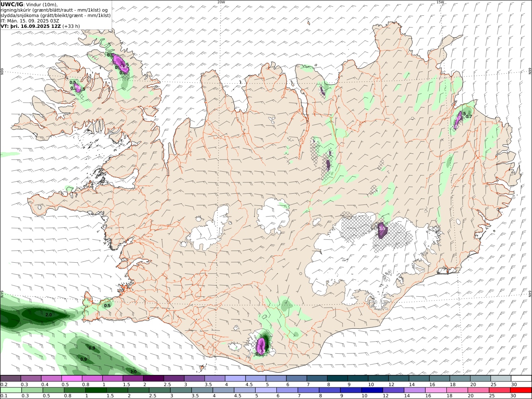The height and width of the screenshot is (399, 532).
Task: Pick the 0.3–0.4 mauve snow swatch
Action: 31,379
